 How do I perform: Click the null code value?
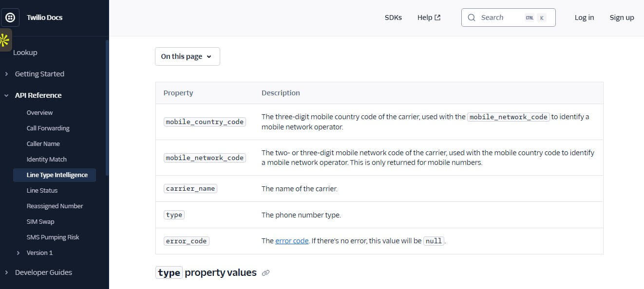[434, 241]
